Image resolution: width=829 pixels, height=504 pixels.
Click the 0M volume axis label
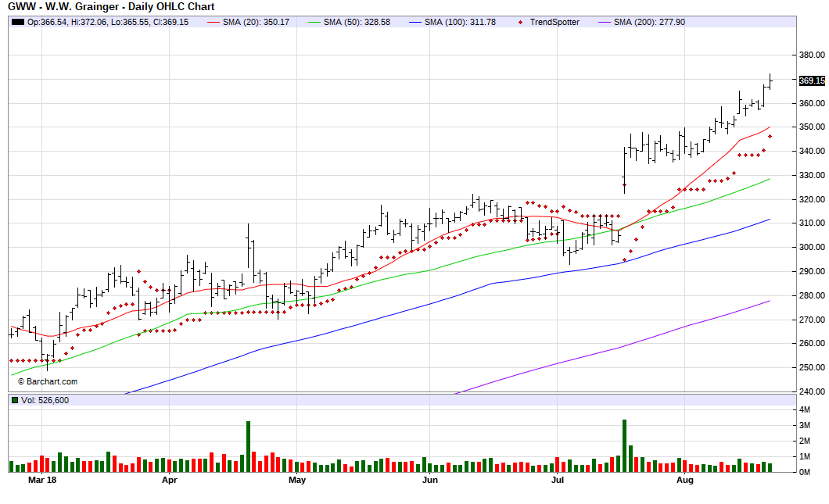(805, 472)
